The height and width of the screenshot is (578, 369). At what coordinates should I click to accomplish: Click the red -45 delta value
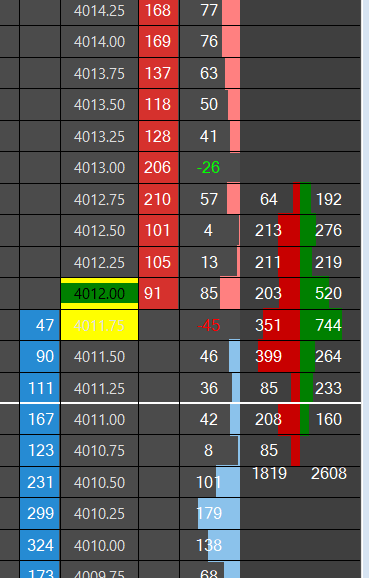click(209, 325)
